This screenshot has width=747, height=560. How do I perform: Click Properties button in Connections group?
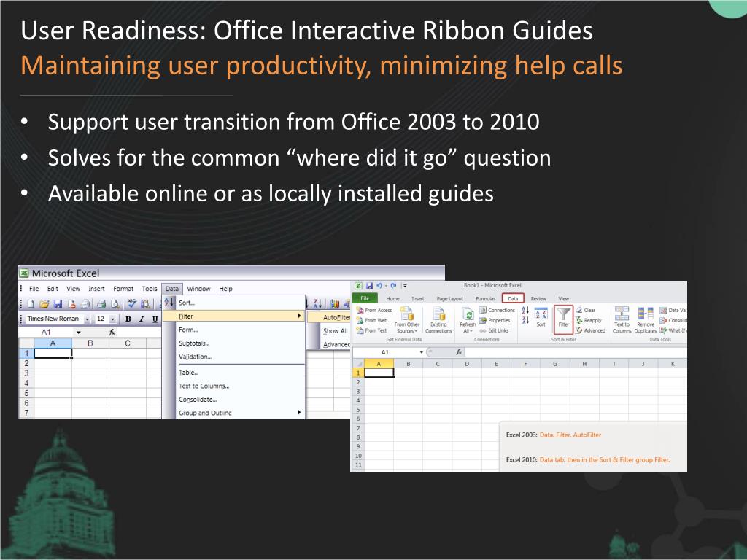pos(495,321)
